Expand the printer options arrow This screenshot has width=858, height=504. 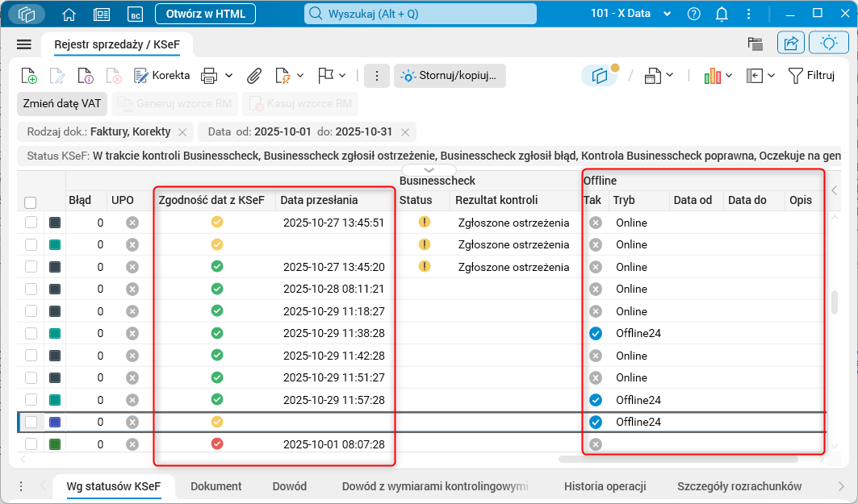(228, 76)
